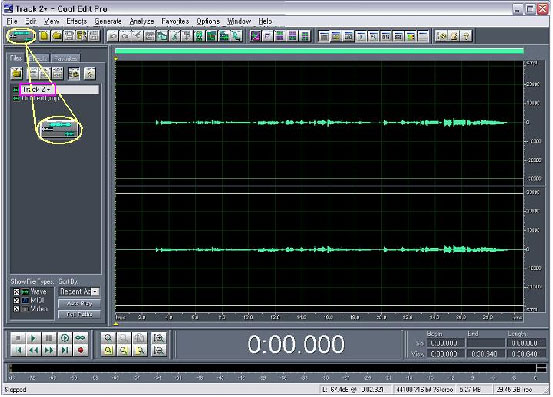Click the yellow New file toolbar icon
Screen dimensions: 553x397
coord(44,36)
